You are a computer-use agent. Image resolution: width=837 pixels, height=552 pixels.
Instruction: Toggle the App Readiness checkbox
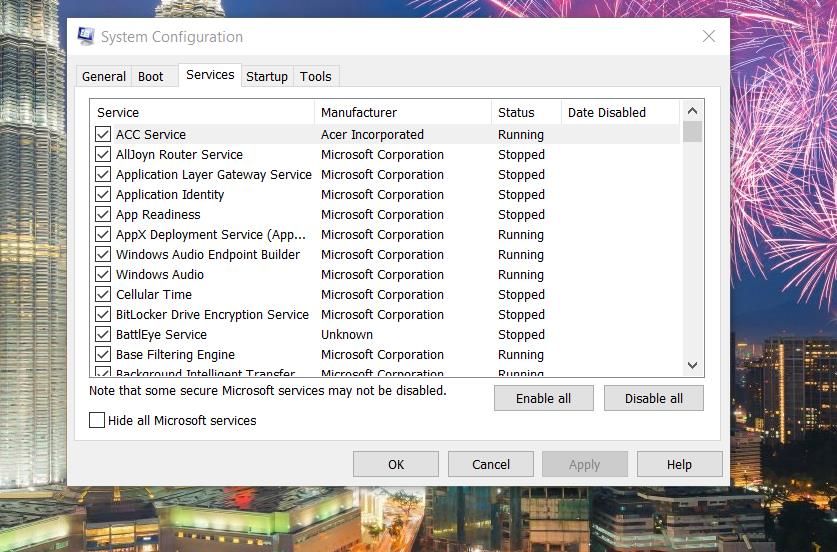tap(103, 214)
